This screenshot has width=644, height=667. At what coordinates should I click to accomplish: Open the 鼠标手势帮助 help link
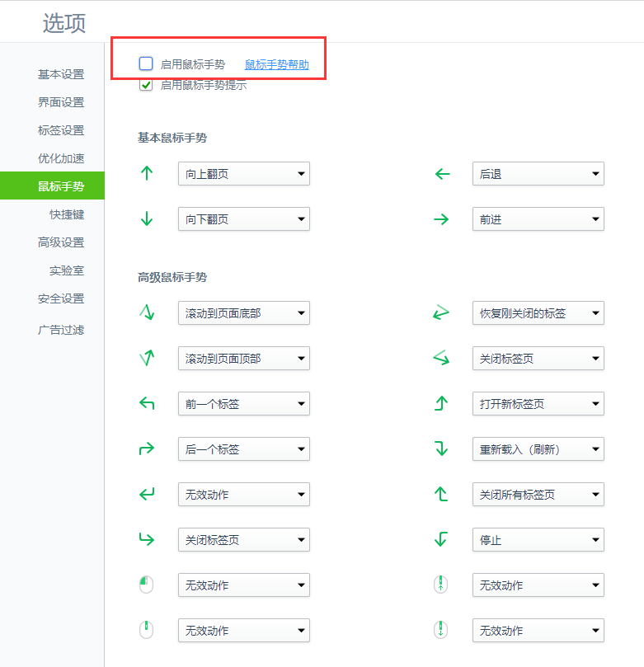[x=276, y=64]
